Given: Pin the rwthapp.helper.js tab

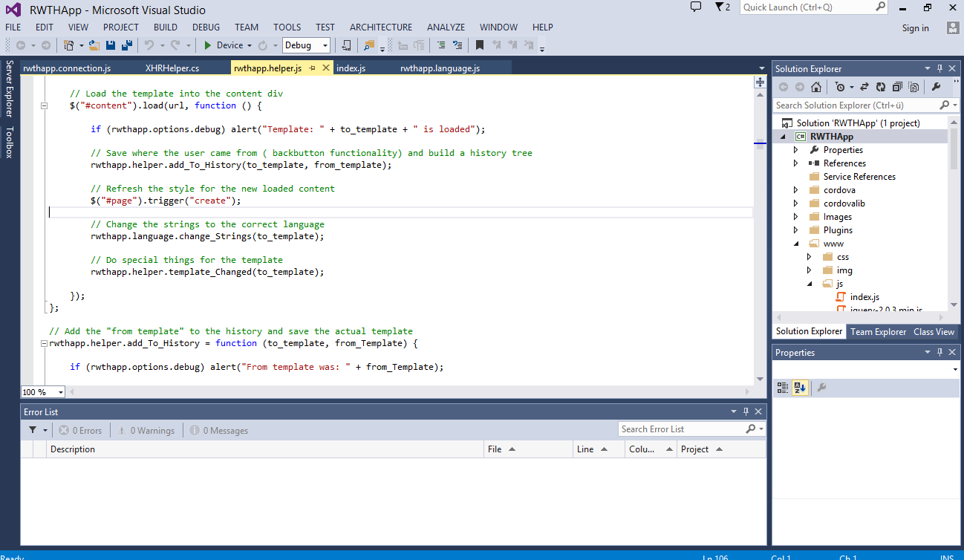Looking at the screenshot, I should click(313, 68).
